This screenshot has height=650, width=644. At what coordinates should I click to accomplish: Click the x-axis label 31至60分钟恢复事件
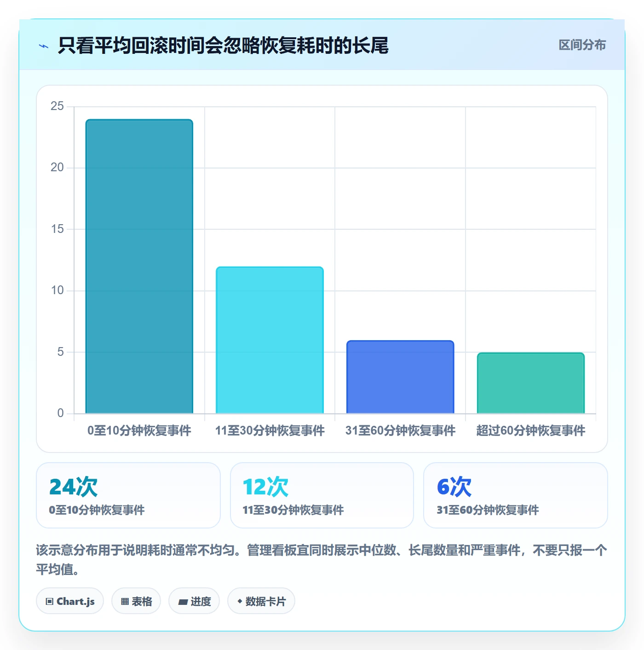[400, 431]
